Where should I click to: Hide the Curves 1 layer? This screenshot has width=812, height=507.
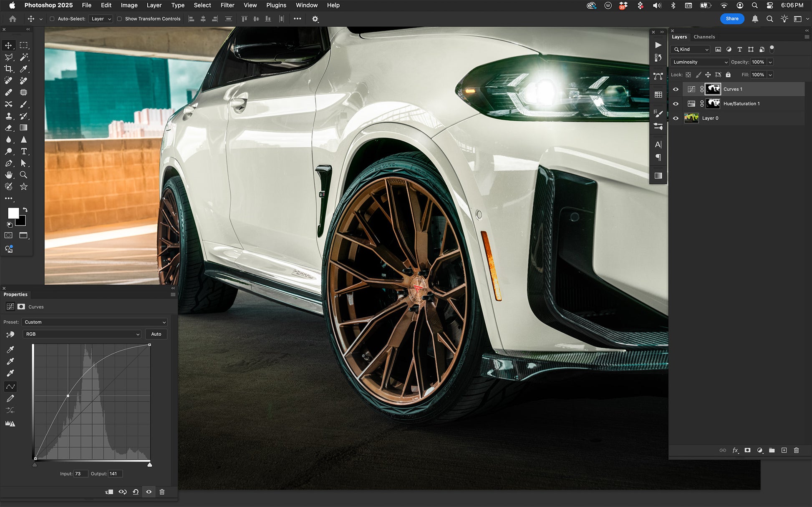676,89
